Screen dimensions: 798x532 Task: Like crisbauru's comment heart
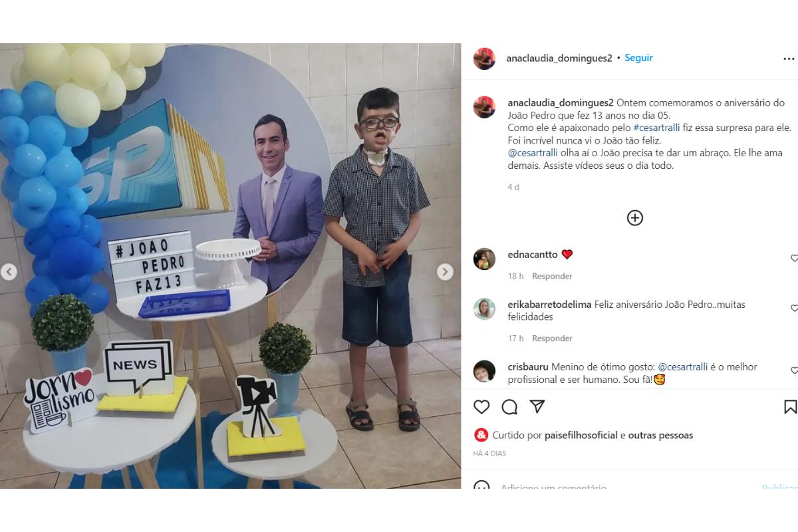(795, 370)
